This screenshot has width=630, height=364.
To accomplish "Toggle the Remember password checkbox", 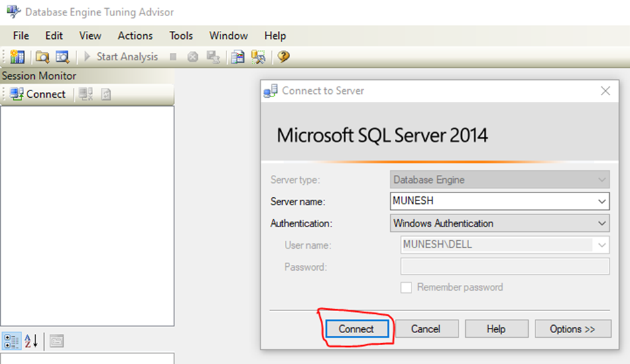I will pos(405,288).
